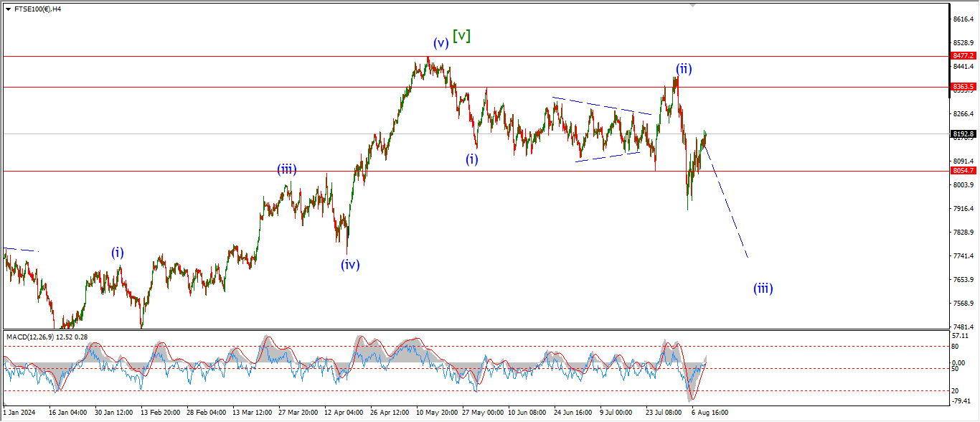Select the upper dashed triangle trendline
Image resolution: width=980 pixels, height=422 pixels.
click(x=601, y=105)
